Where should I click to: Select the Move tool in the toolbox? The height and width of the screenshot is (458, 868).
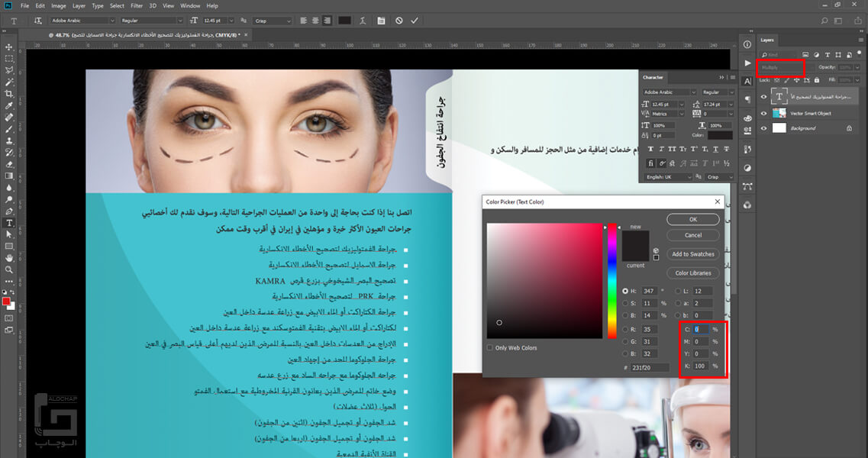coord(9,47)
